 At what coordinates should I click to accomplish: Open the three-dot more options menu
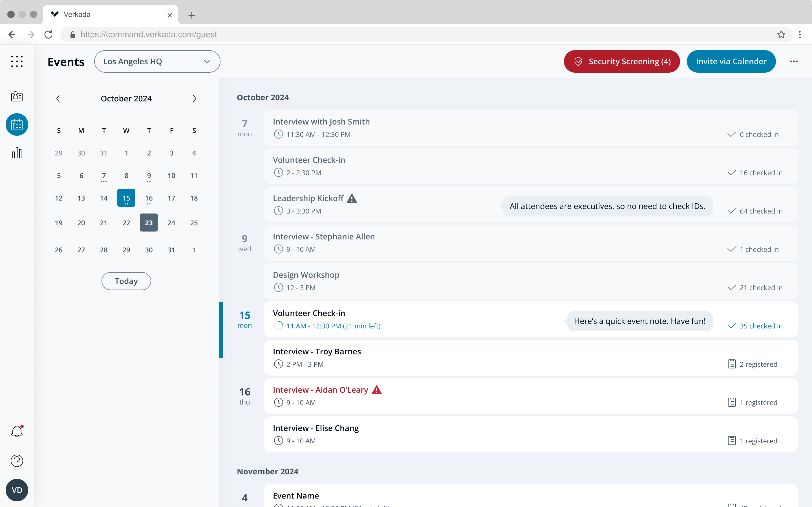794,61
